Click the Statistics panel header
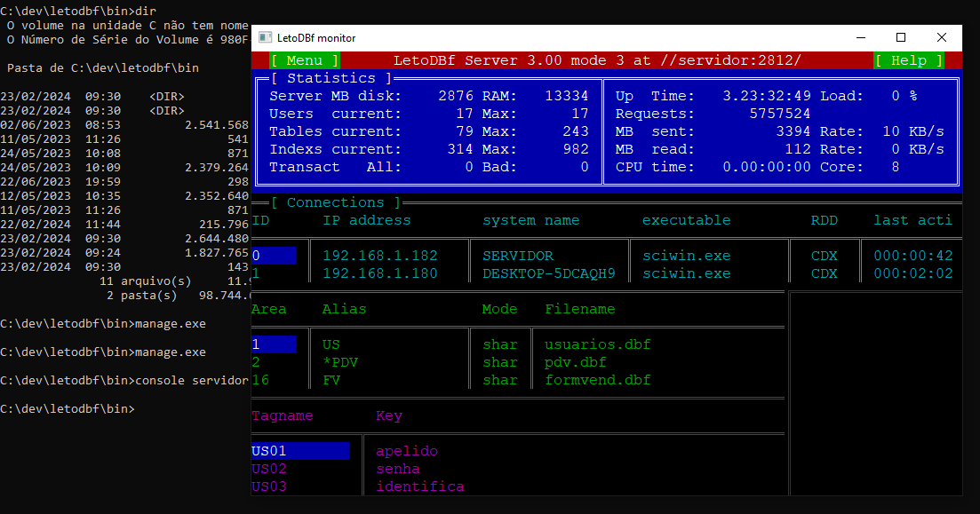The image size is (980, 514). coord(331,78)
